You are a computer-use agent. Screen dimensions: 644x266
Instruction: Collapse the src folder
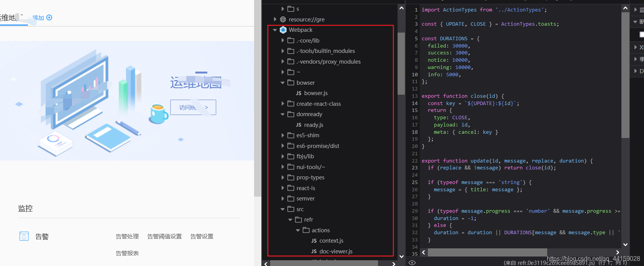(283, 209)
